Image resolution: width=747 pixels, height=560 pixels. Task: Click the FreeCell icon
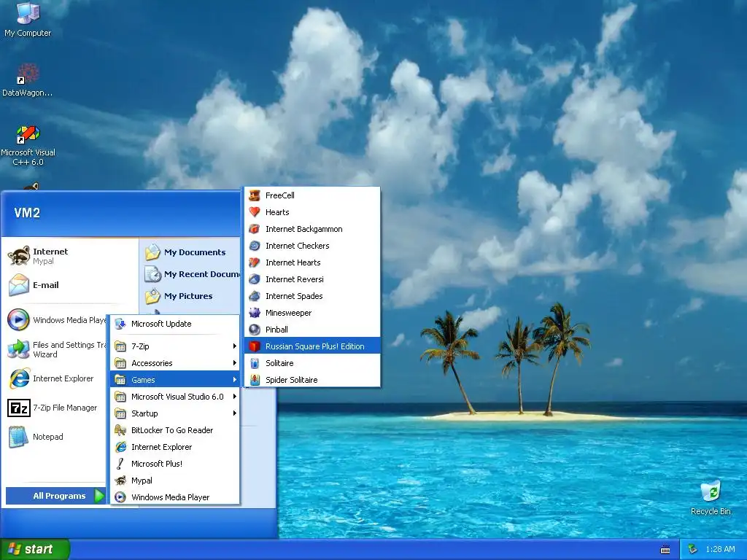(x=255, y=195)
